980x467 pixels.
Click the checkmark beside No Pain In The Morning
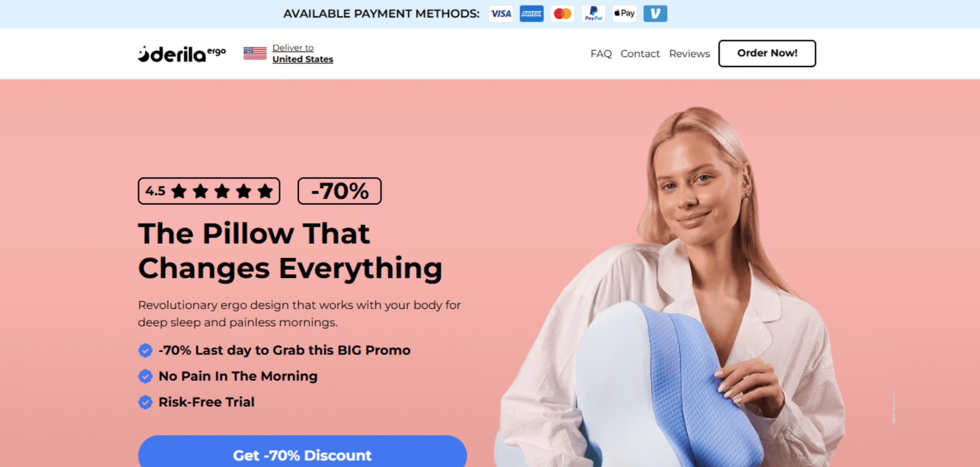pyautogui.click(x=145, y=376)
